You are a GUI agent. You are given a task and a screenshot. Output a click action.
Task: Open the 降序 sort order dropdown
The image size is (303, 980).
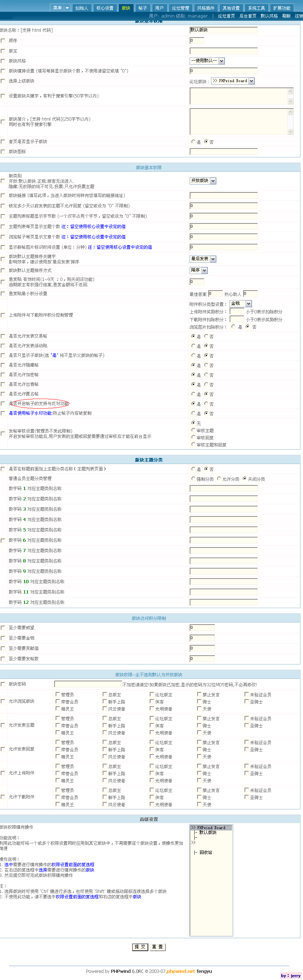(199, 270)
